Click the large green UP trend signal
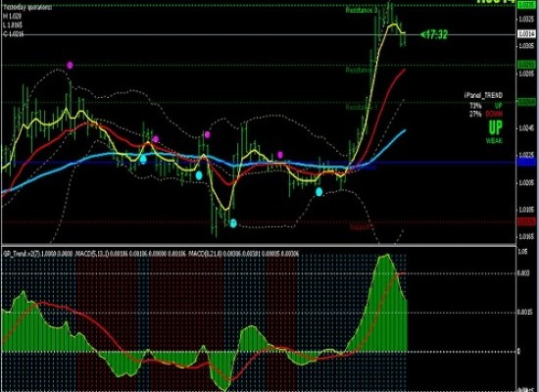This screenshot has width=539, height=392. [x=495, y=127]
